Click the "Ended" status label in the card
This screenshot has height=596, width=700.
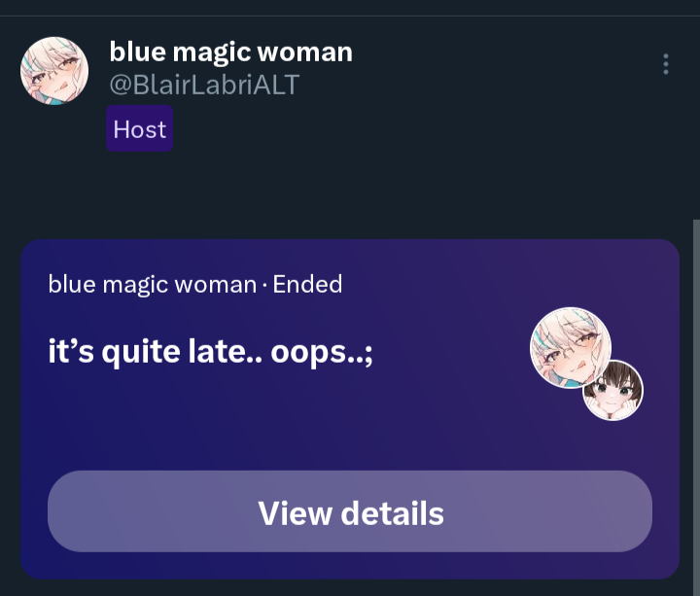307,284
